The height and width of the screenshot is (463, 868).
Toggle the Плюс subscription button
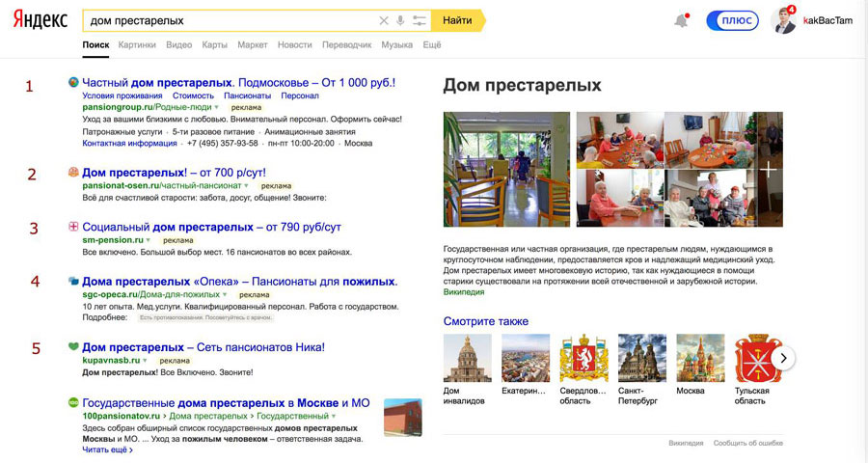click(732, 21)
